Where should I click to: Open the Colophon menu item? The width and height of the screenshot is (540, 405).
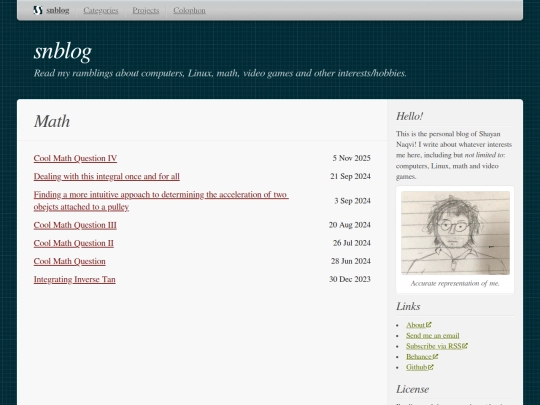[x=189, y=10]
